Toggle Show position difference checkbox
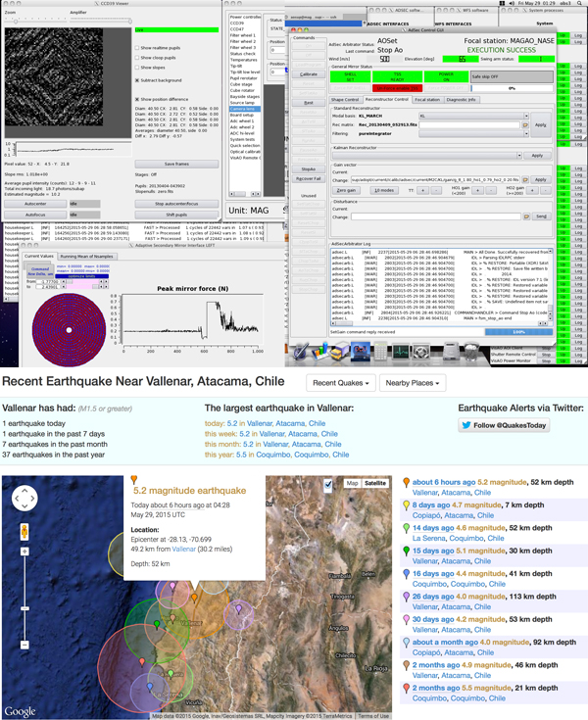 point(137,99)
